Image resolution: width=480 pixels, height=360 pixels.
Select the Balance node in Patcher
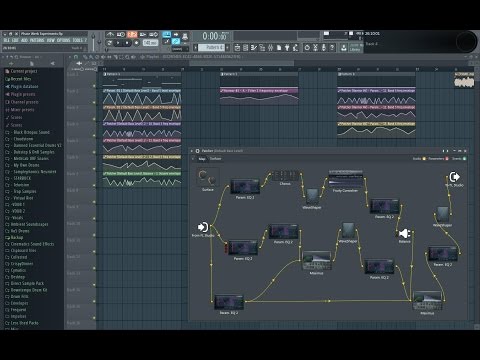point(404,234)
